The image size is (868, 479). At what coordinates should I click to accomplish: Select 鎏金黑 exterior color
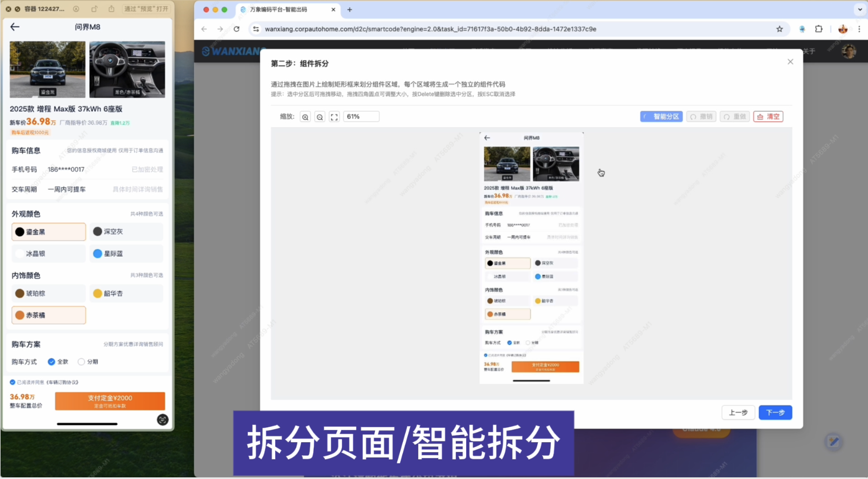click(x=48, y=232)
